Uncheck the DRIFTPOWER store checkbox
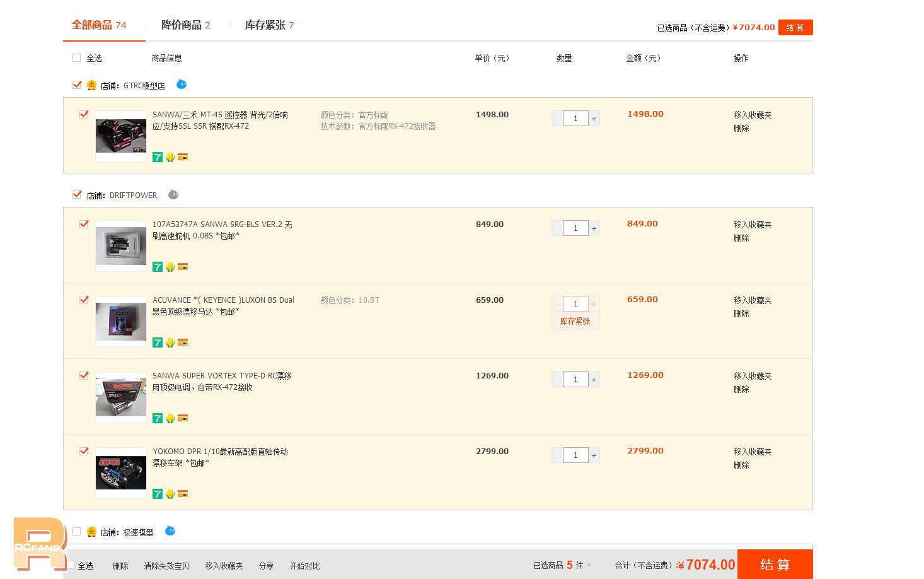The image size is (924, 579). 77,194
